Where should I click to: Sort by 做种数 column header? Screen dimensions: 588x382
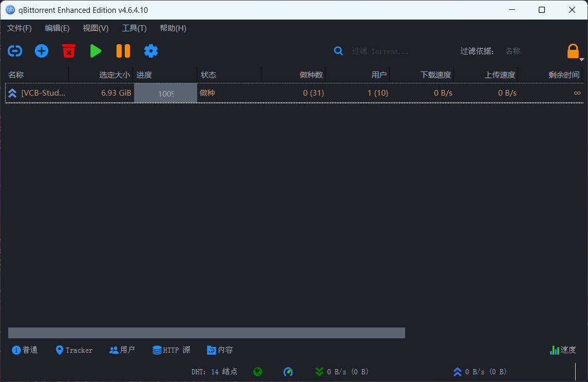pos(293,75)
